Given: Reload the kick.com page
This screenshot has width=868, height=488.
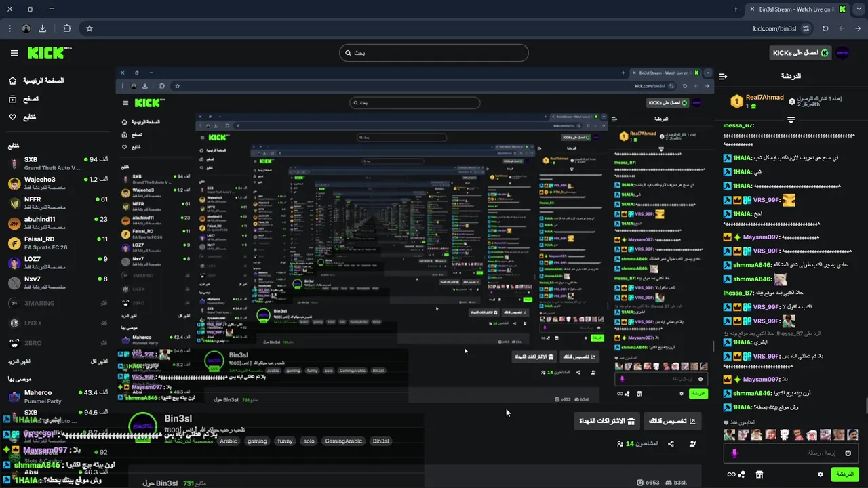Looking at the screenshot, I should point(825,28).
